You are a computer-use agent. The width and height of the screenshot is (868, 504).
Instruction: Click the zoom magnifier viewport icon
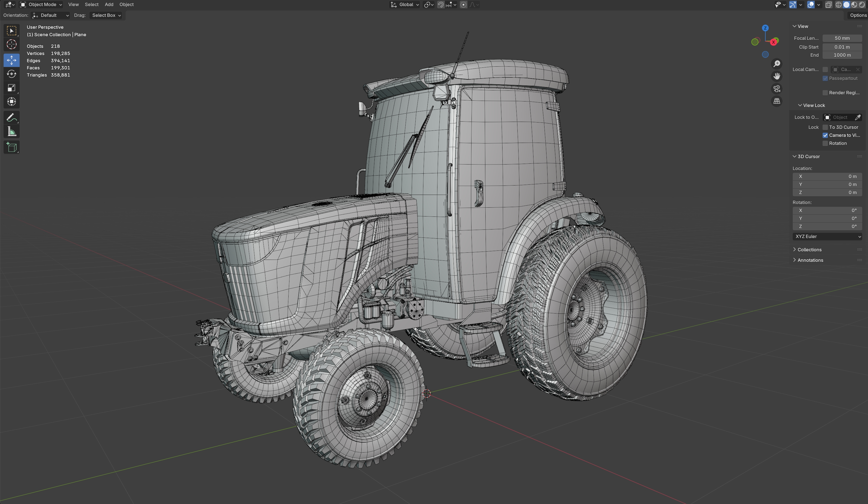tap(777, 64)
